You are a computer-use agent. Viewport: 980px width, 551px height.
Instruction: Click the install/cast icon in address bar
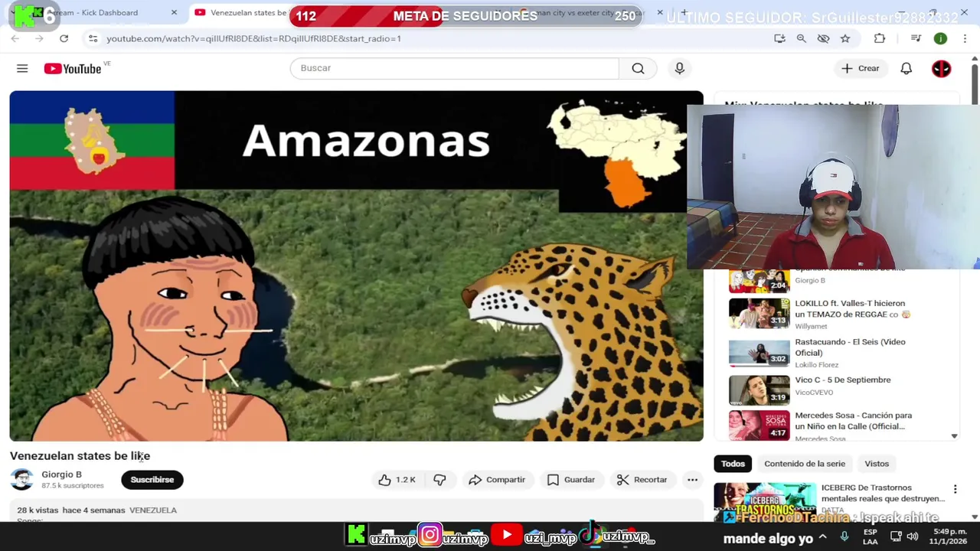(779, 38)
